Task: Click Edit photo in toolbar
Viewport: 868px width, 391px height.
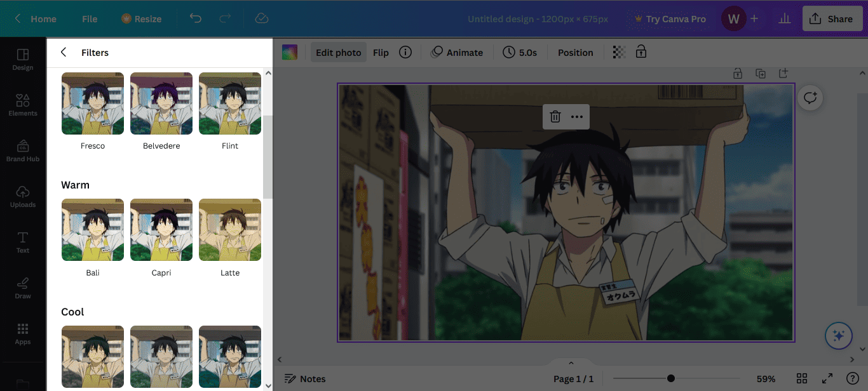Action: [339, 53]
